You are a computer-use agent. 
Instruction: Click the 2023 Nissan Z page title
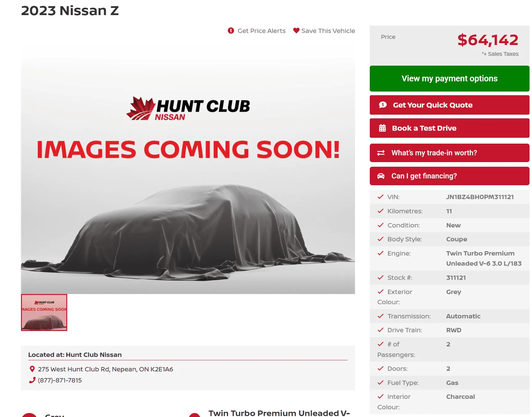[70, 11]
